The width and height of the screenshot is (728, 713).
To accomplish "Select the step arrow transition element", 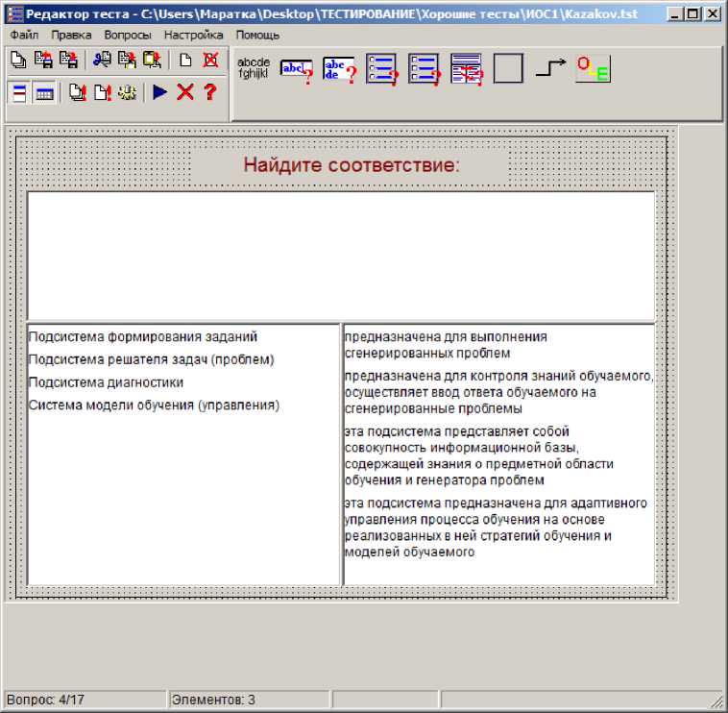I will click(x=550, y=68).
